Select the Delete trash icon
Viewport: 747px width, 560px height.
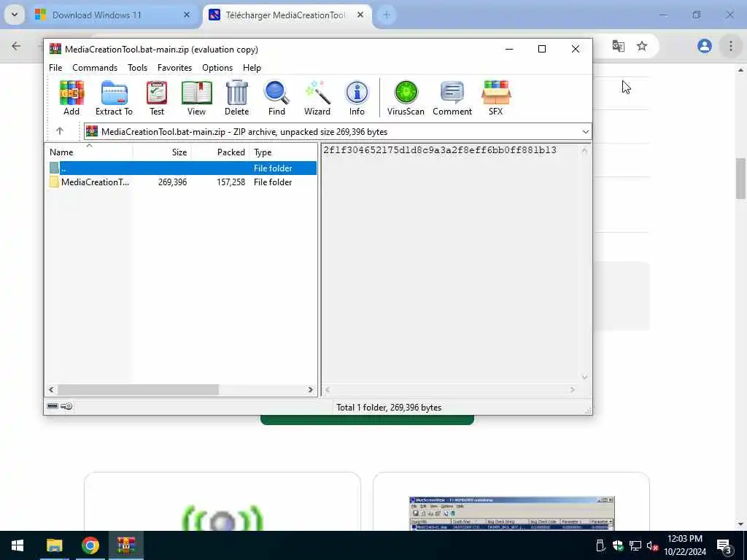(237, 98)
